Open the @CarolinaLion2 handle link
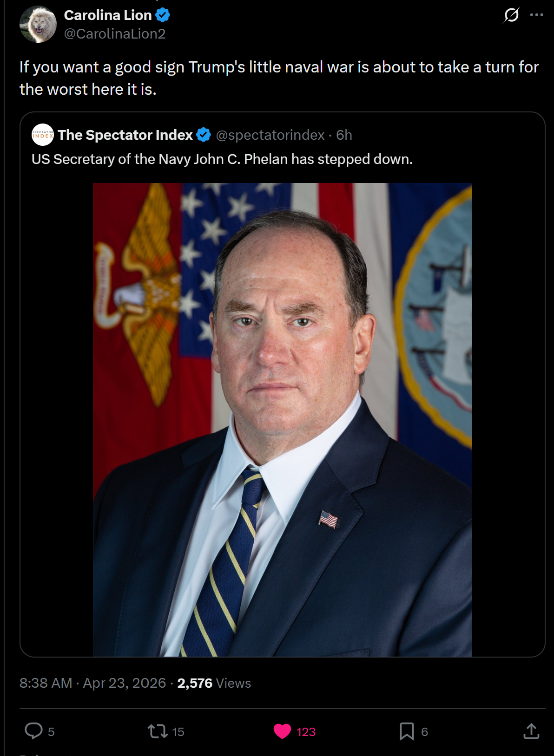The image size is (554, 756). pos(115,34)
